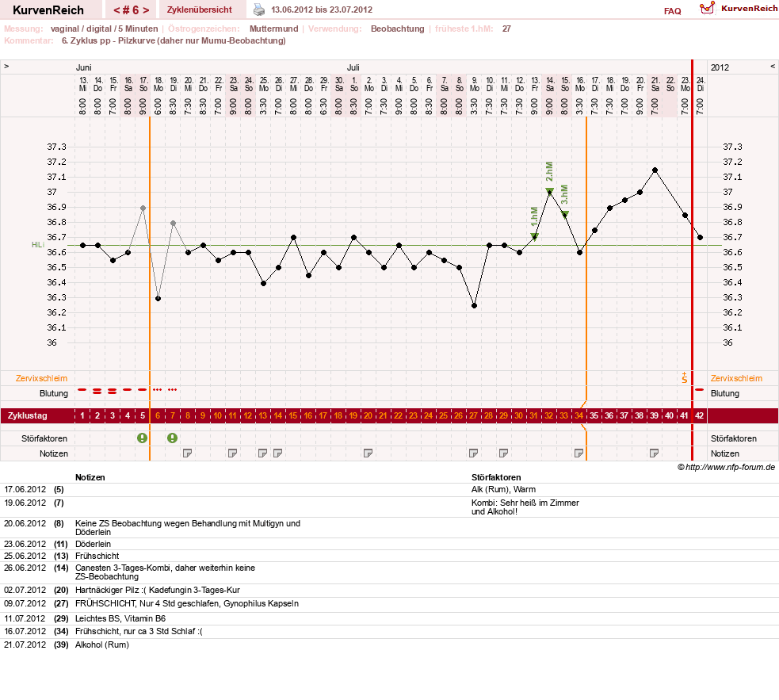Open the note icon on cycle day 13

click(x=263, y=453)
